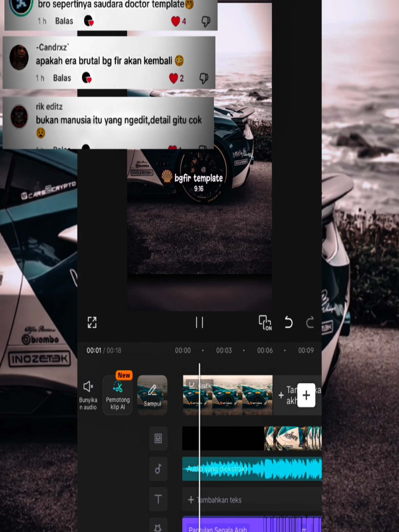The height and width of the screenshot is (532, 399).
Task: Jump to 00:06 mark on timeline ruler
Action: click(x=265, y=351)
